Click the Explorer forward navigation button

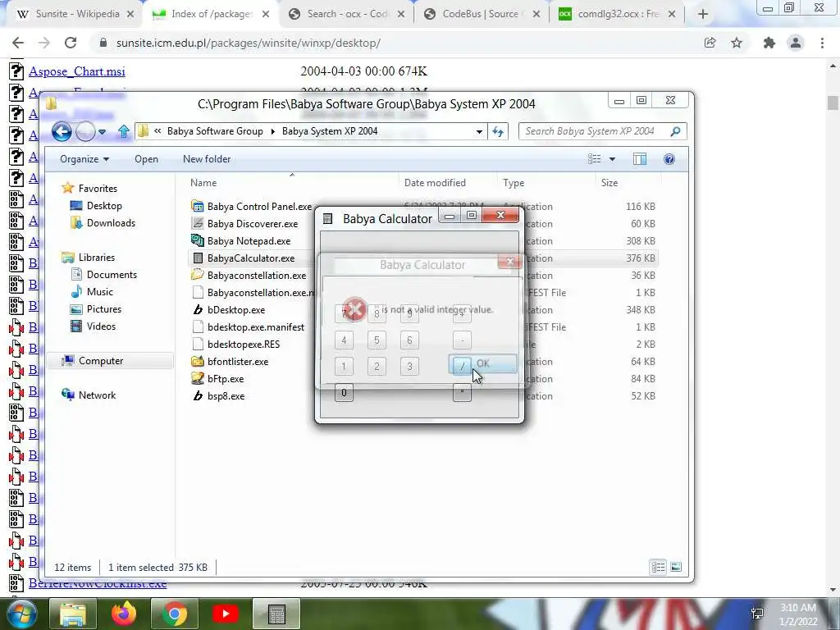click(x=85, y=131)
